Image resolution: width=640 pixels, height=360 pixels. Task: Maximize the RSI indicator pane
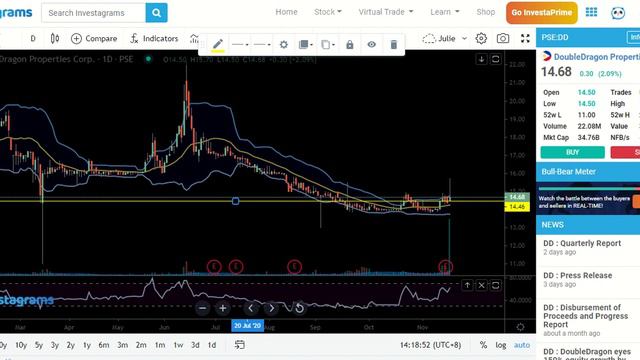(496, 285)
